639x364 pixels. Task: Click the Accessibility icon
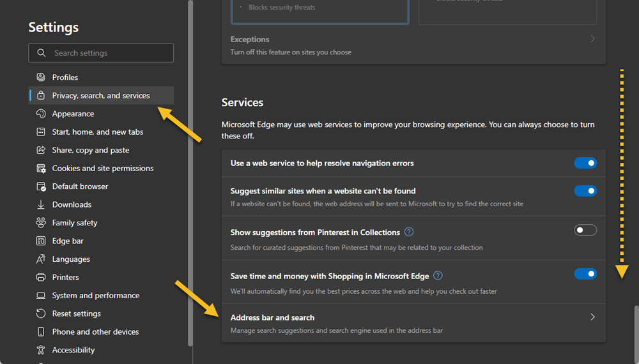(41, 350)
